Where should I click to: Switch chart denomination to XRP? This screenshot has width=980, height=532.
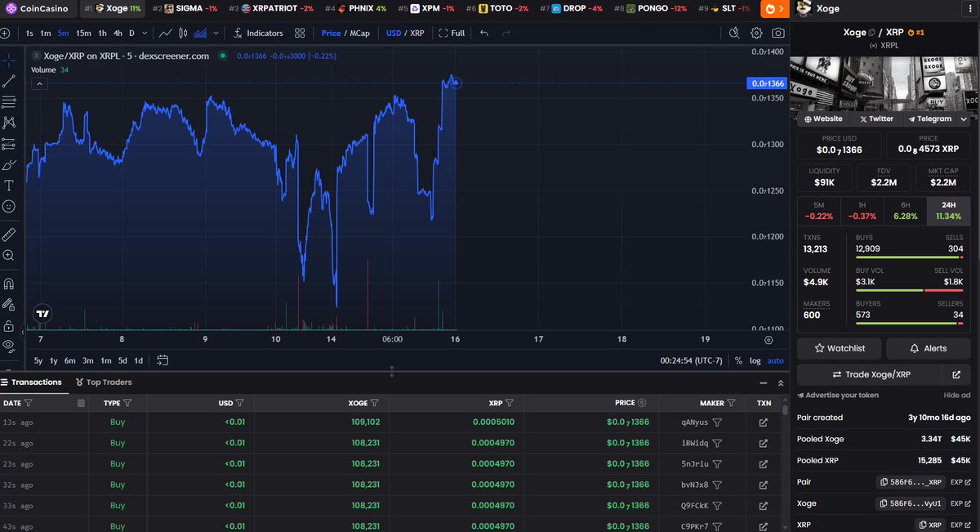(x=417, y=34)
